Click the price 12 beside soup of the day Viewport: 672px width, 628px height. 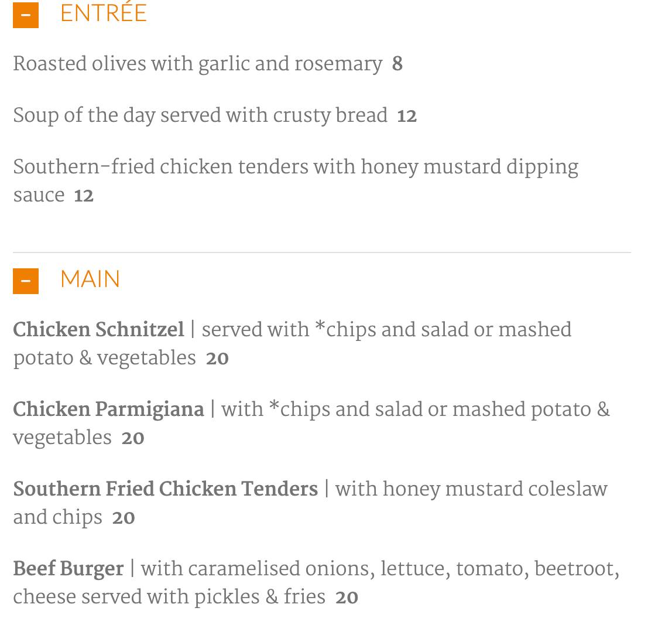tap(407, 116)
